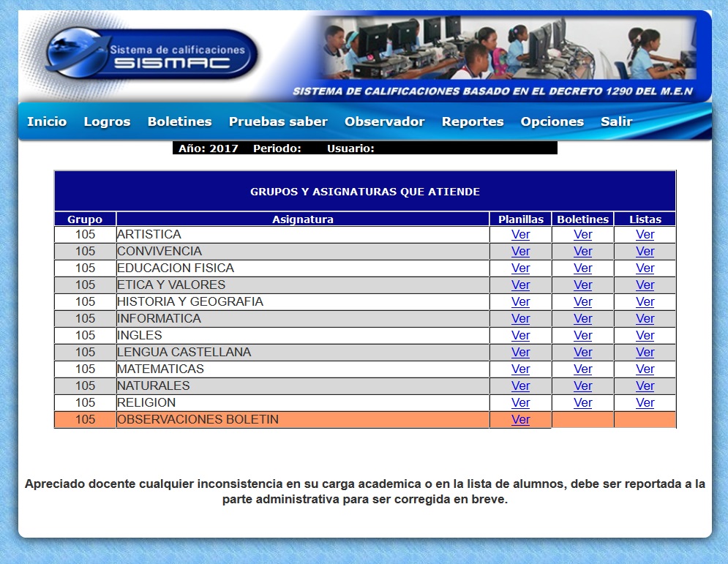Viewport: 728px width, 564px height.
Task: View Listas for EDUCACION FISICA
Action: [645, 268]
